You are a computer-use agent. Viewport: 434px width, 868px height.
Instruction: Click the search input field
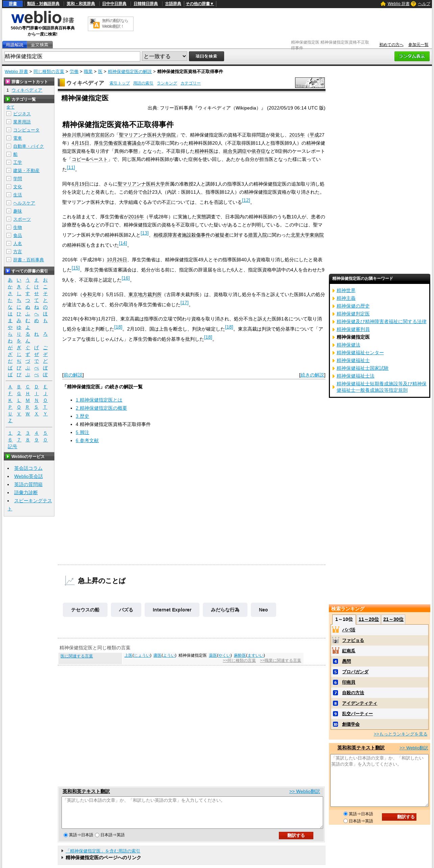(72, 56)
